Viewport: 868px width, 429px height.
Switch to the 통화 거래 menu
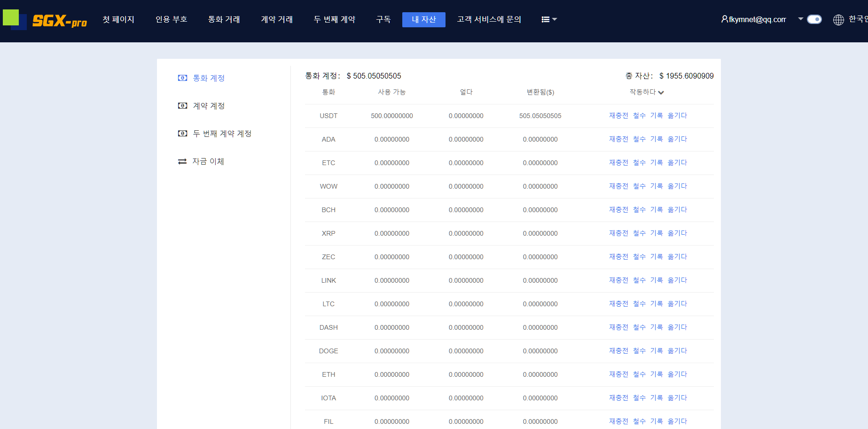(224, 19)
